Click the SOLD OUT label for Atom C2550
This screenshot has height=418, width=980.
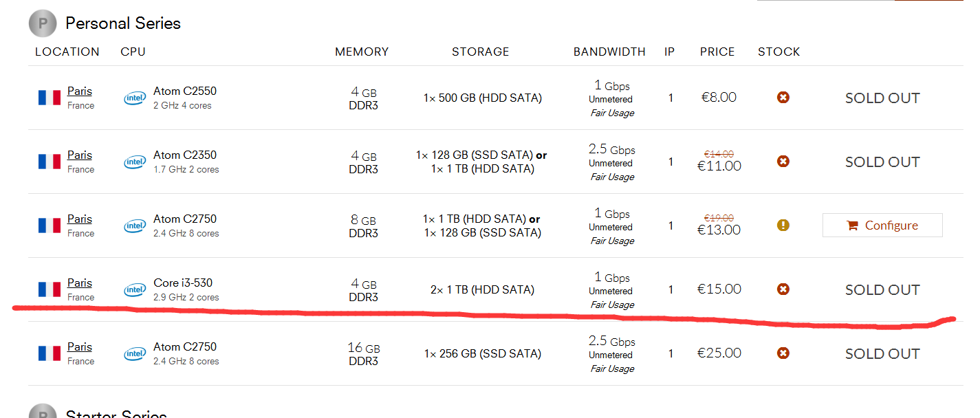pos(882,98)
